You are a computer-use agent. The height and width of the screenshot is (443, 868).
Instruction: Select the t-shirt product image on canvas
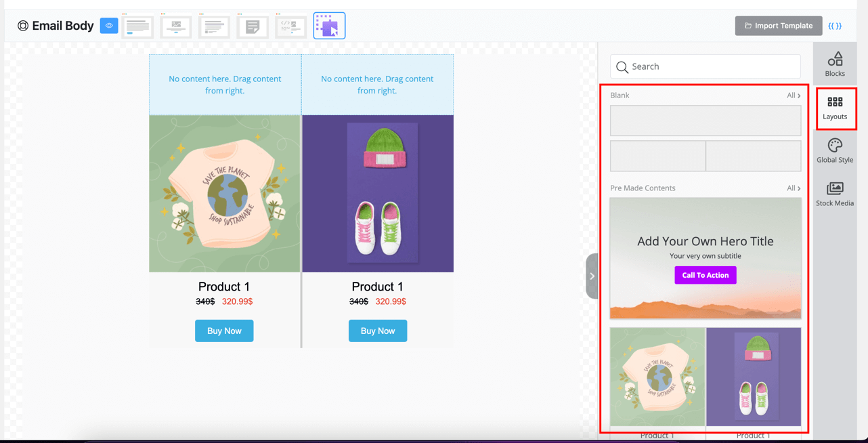point(225,194)
